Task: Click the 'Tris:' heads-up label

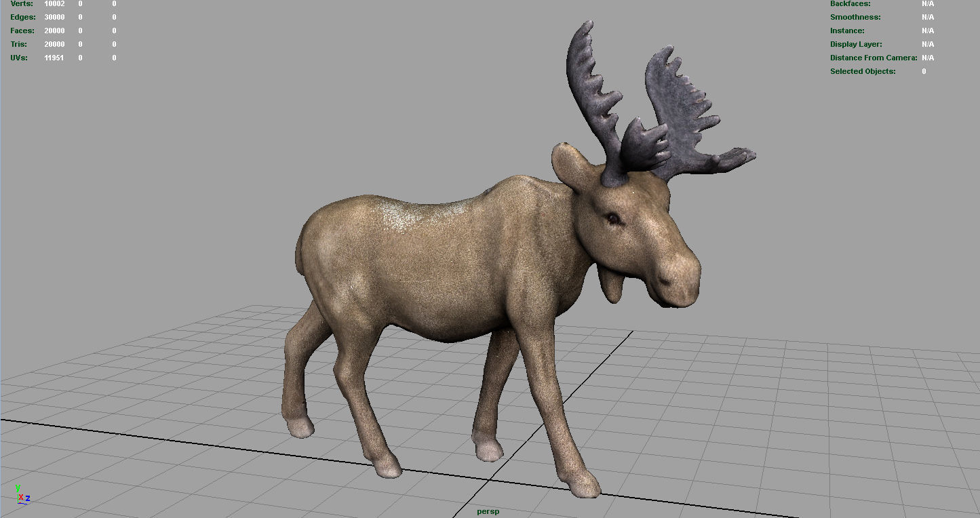Action: coord(18,44)
